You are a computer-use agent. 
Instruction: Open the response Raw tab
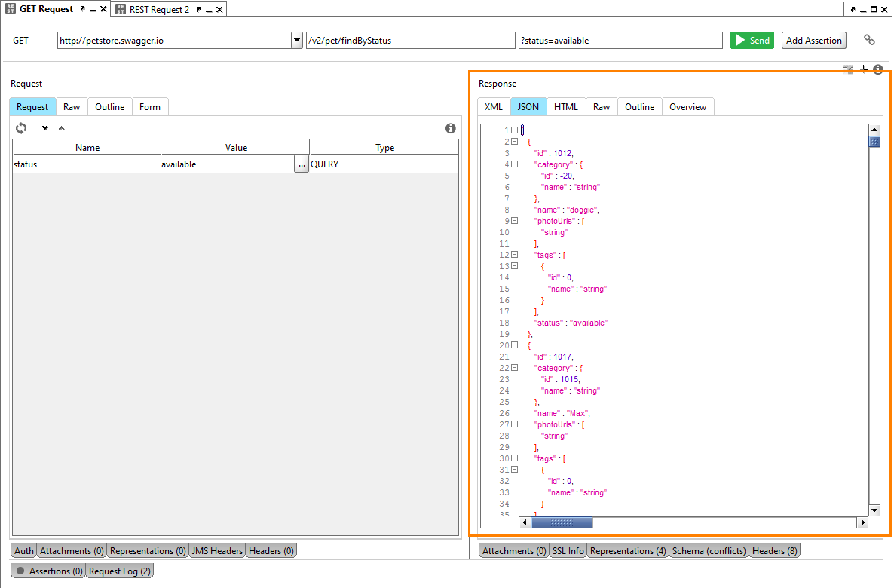(x=602, y=106)
